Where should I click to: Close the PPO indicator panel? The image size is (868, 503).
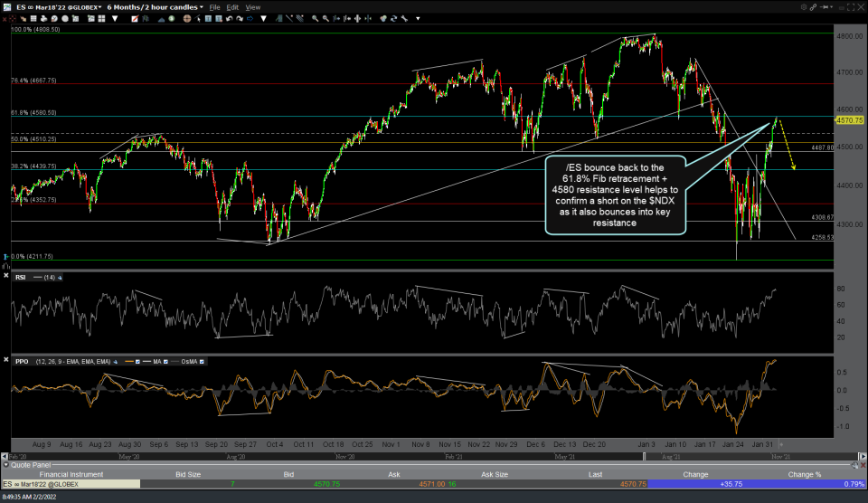coord(6,359)
